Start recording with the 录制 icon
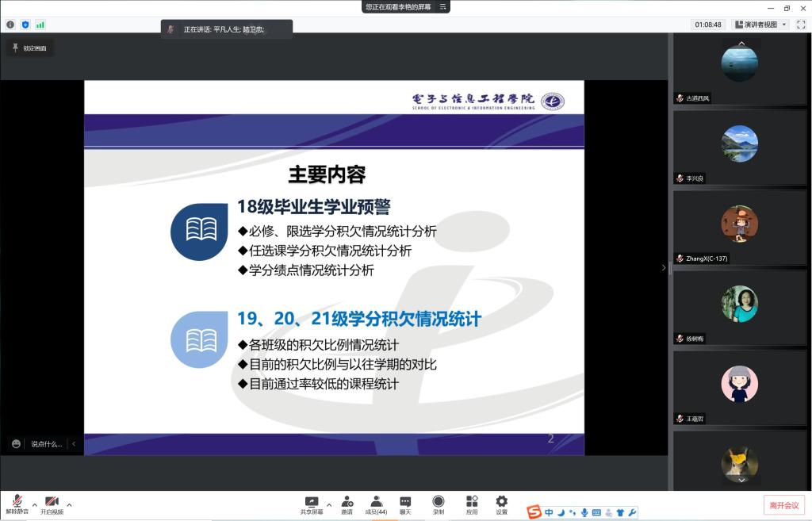This screenshot has width=812, height=521. pyautogui.click(x=438, y=504)
